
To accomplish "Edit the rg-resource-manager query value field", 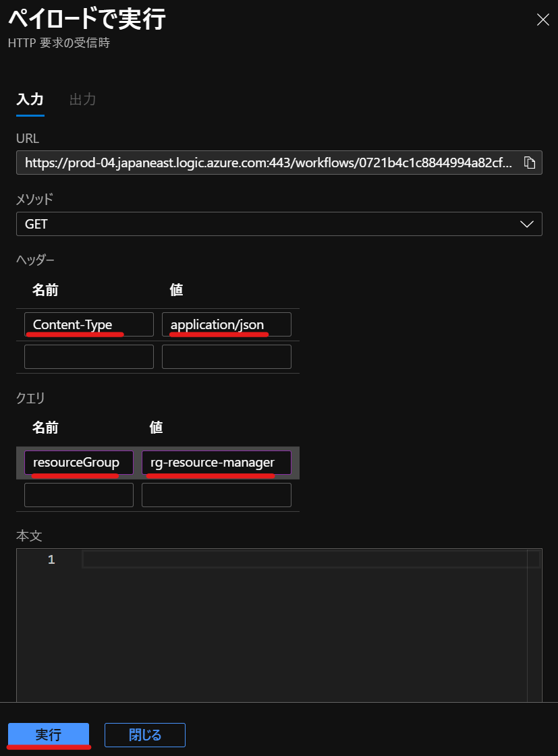I will click(x=217, y=463).
